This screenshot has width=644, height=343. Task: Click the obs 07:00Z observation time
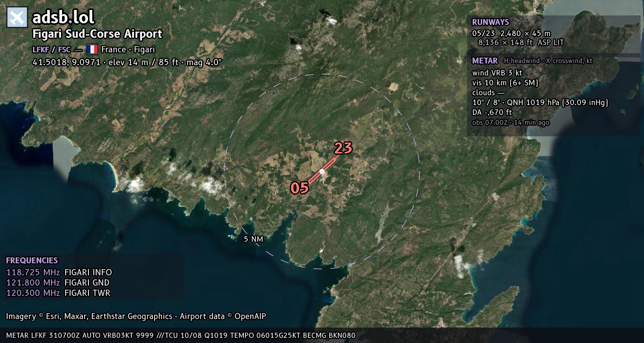510,123
